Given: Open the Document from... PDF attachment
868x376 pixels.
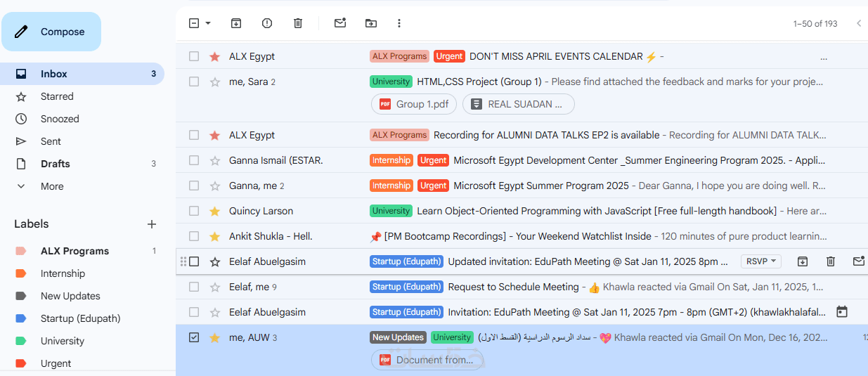Looking at the screenshot, I should point(427,360).
